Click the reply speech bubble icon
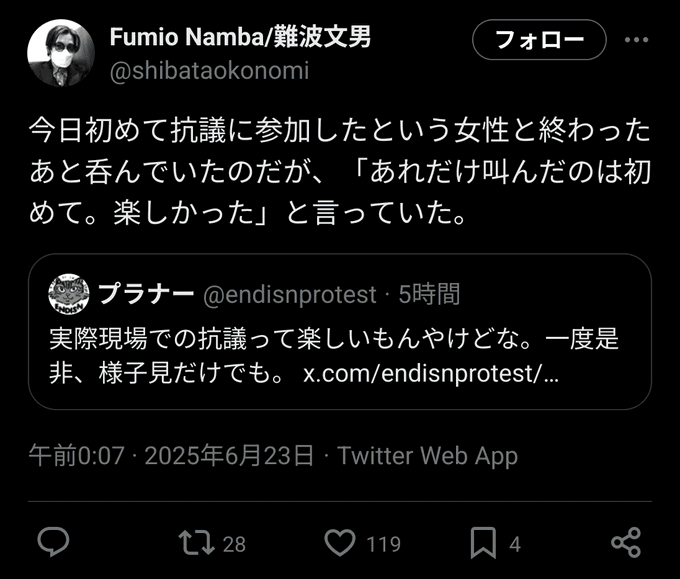This screenshot has height=579, width=680. (x=52, y=542)
